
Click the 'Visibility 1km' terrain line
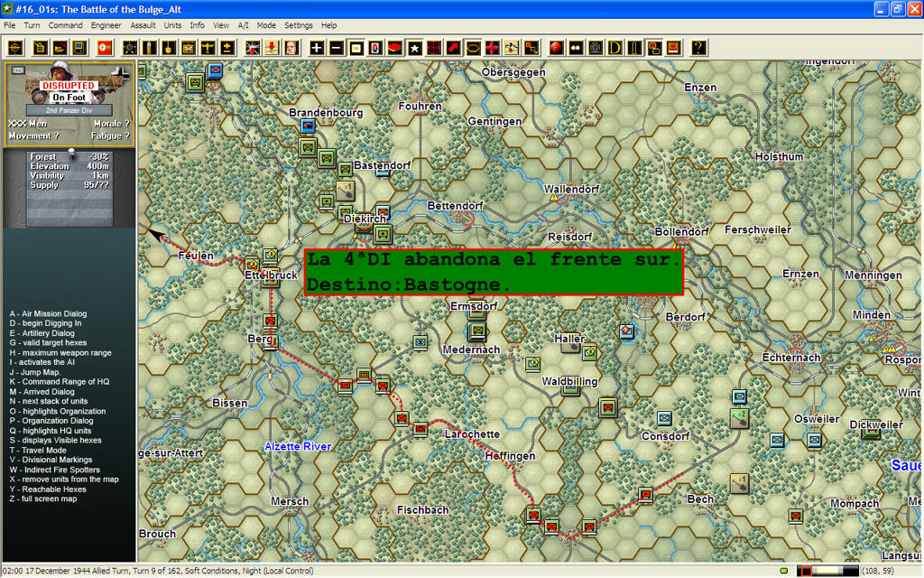click(69, 176)
